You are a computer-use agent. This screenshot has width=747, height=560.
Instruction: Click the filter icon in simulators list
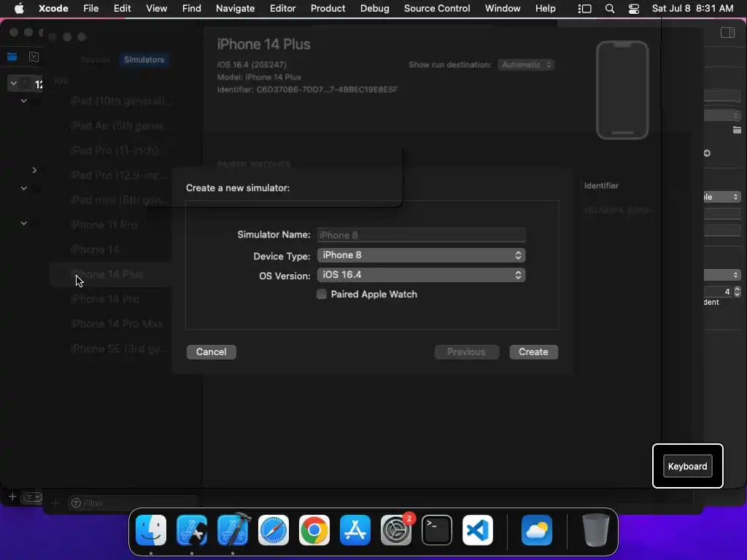pos(76,503)
